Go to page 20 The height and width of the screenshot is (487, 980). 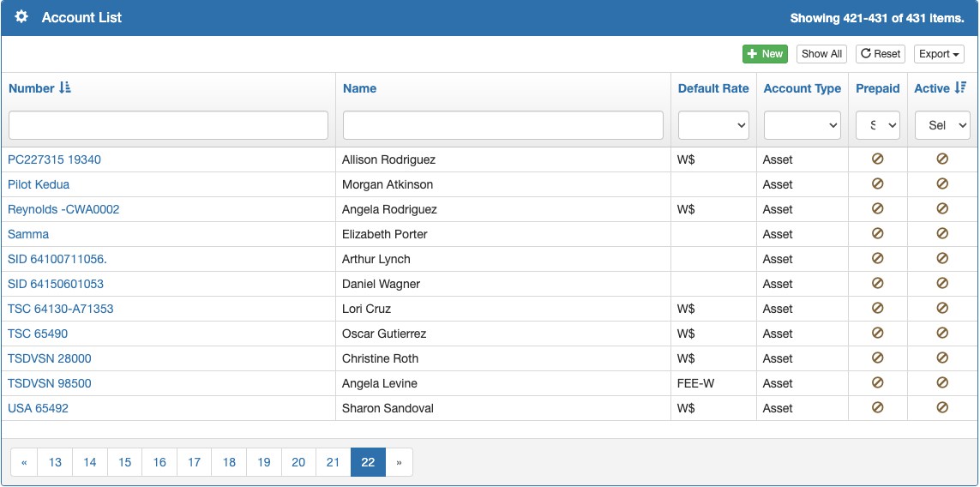coord(298,462)
